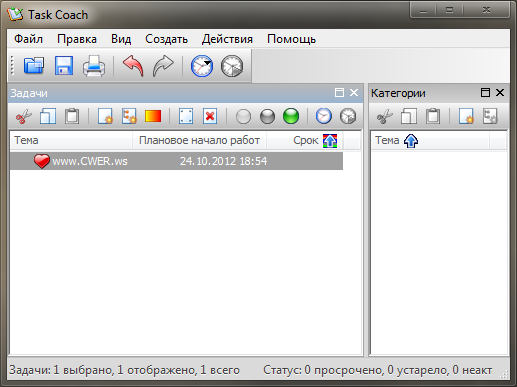This screenshot has width=517, height=387.
Task: Close the Категории pane
Action: (x=500, y=92)
